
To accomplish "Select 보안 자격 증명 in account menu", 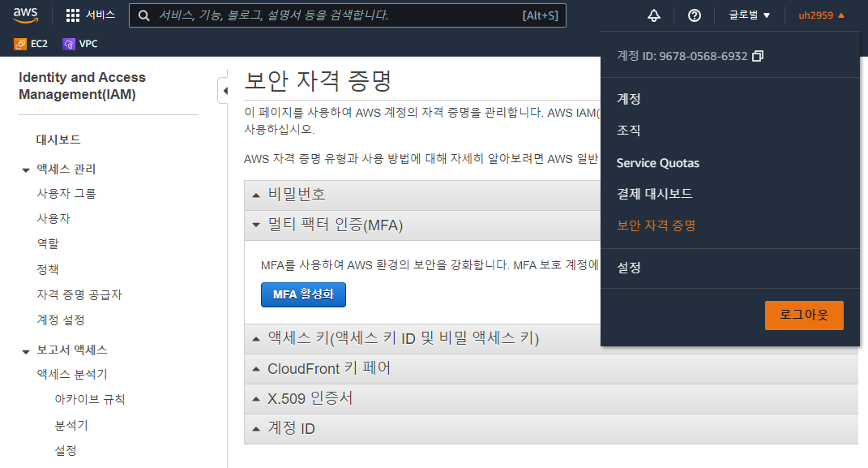I will point(656,225).
